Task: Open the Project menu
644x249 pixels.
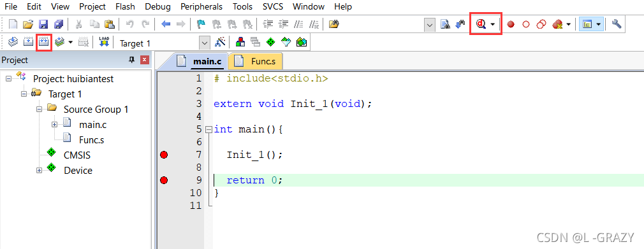Action: tap(92, 6)
